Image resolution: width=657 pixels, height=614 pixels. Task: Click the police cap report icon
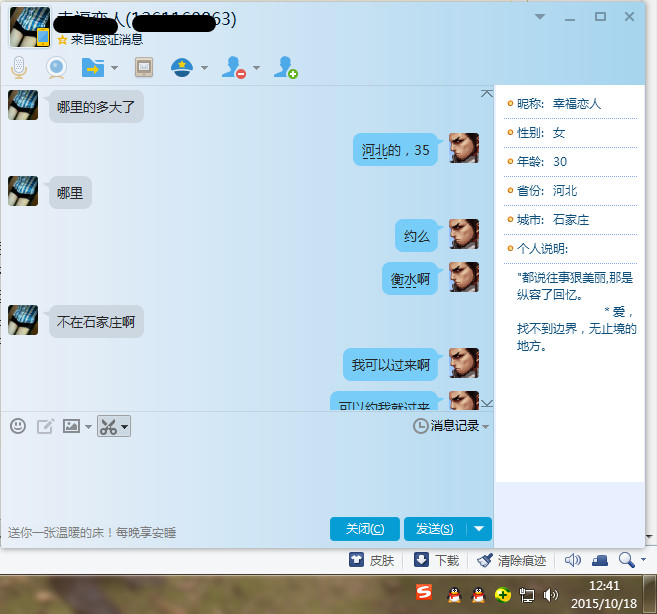[182, 67]
